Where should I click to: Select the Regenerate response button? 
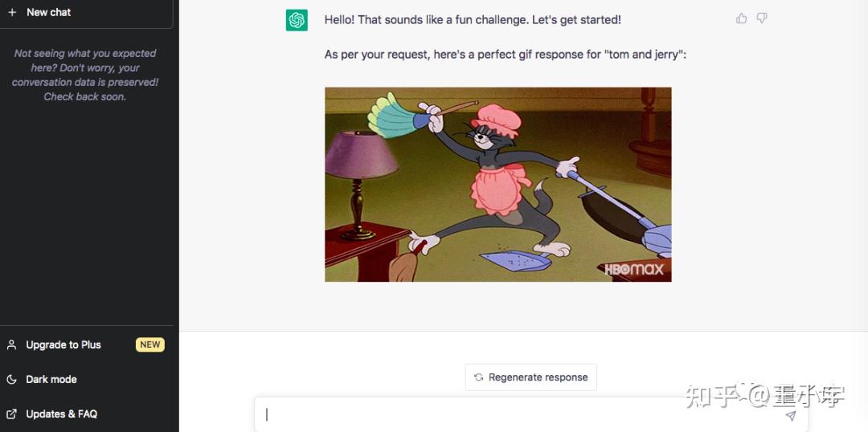pyautogui.click(x=531, y=377)
